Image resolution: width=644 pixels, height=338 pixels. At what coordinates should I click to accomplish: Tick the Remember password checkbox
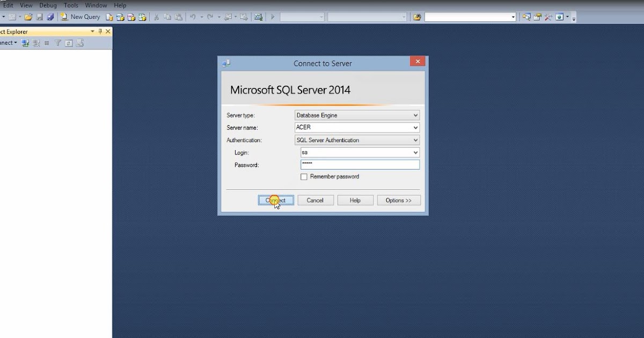click(304, 177)
